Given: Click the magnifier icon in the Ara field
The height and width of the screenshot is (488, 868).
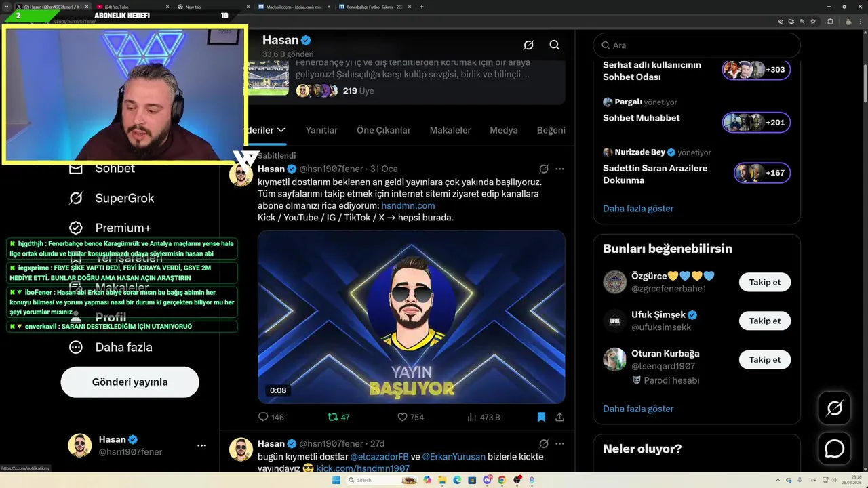Looking at the screenshot, I should click(x=605, y=45).
